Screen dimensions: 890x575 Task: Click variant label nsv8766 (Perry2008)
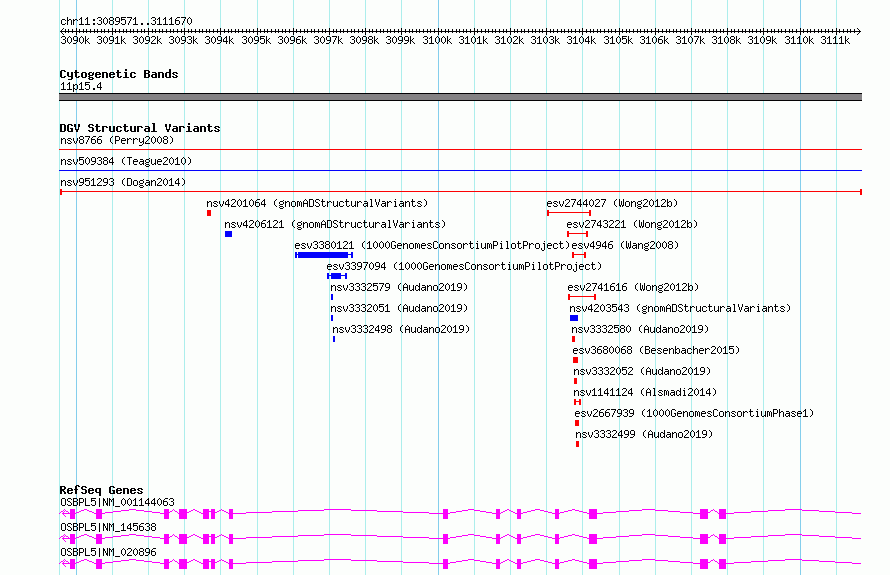[x=117, y=140]
